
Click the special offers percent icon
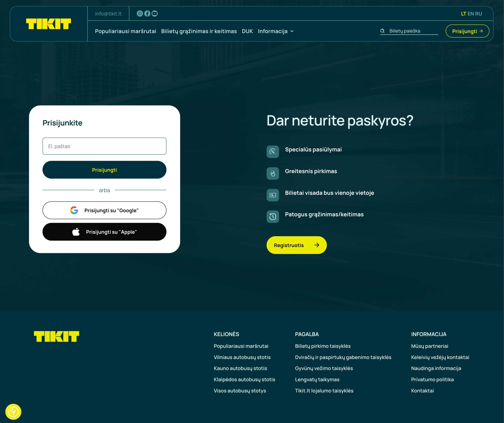click(x=273, y=151)
